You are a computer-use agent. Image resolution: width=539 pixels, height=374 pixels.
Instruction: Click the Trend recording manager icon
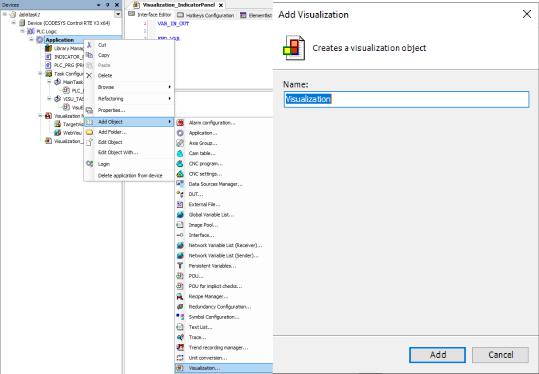pos(180,348)
